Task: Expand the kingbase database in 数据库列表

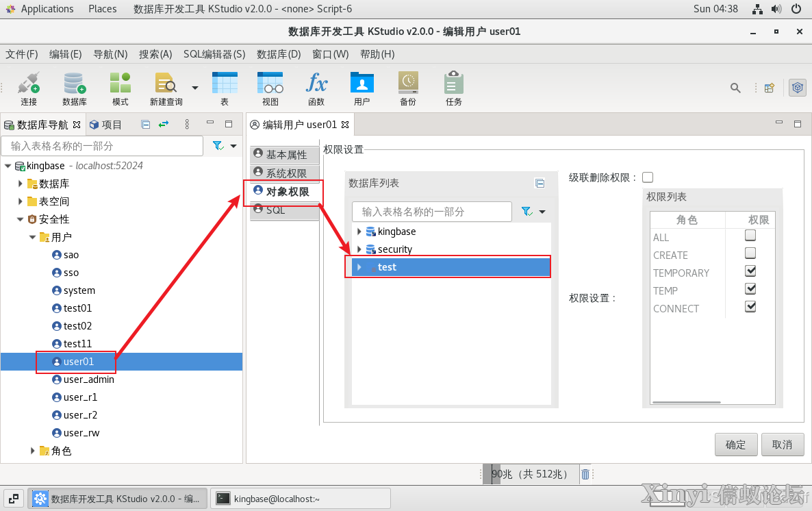Action: click(359, 232)
